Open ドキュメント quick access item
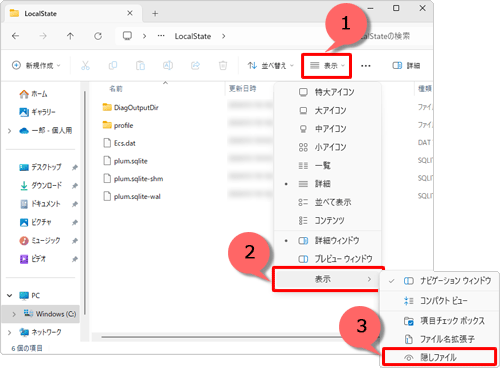The height and width of the screenshot is (368, 500). click(40, 204)
